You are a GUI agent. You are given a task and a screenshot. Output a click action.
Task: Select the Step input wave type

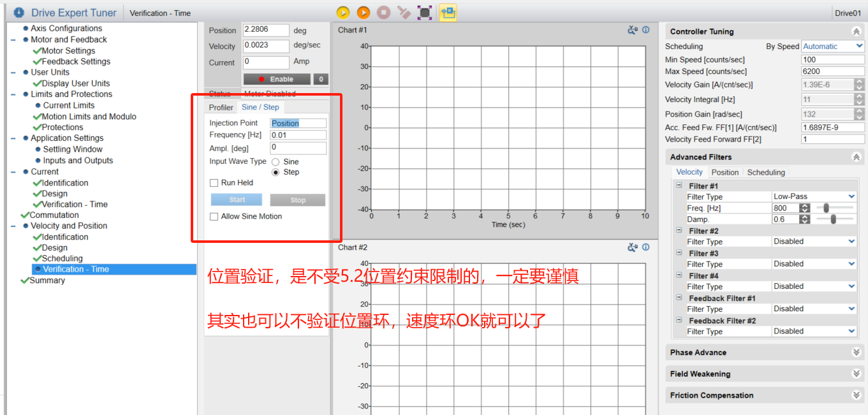276,171
